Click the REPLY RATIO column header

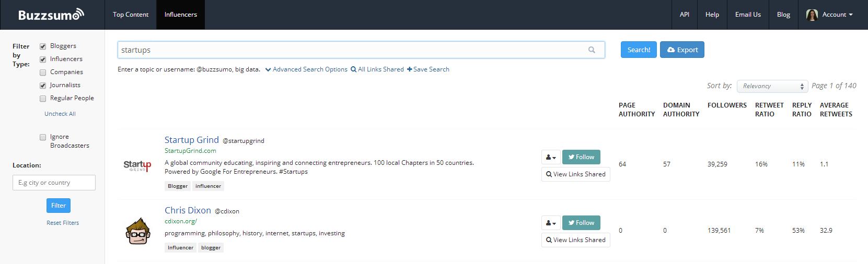802,110
